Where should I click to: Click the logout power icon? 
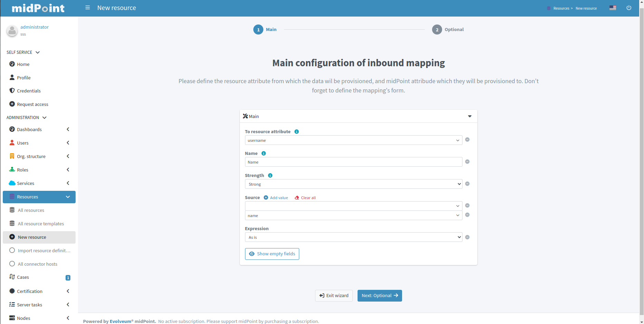pyautogui.click(x=629, y=8)
